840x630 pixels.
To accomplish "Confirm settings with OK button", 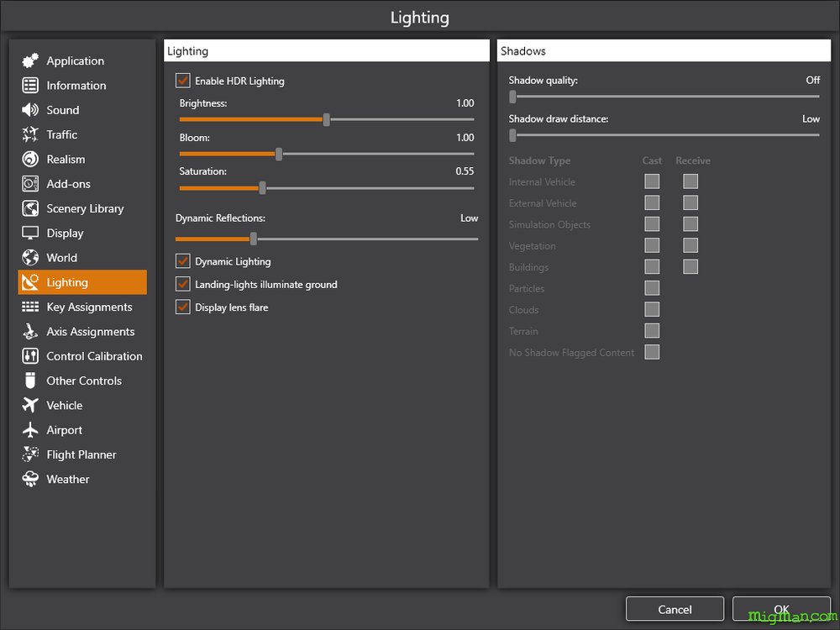I will tap(781, 609).
